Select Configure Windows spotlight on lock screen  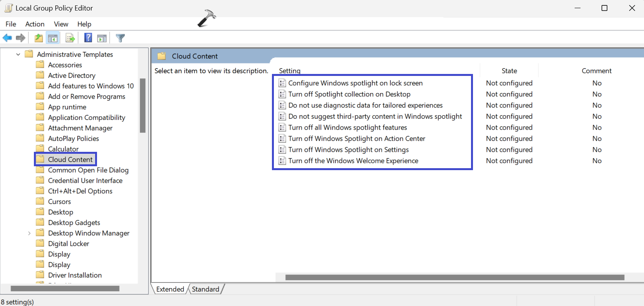[355, 83]
